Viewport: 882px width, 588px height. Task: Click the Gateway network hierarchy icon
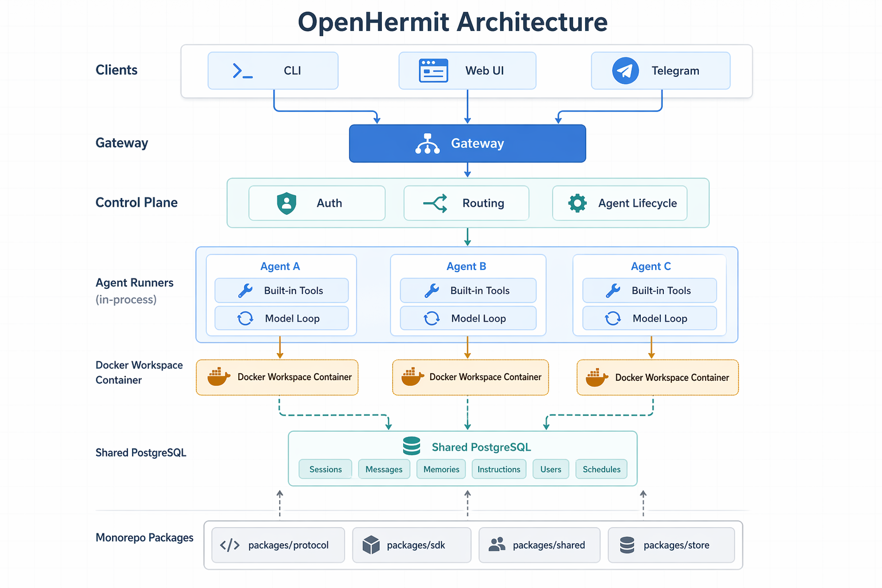(427, 144)
